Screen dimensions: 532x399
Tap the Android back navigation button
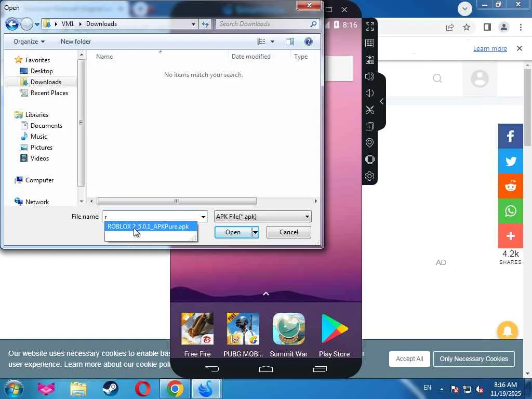click(212, 369)
